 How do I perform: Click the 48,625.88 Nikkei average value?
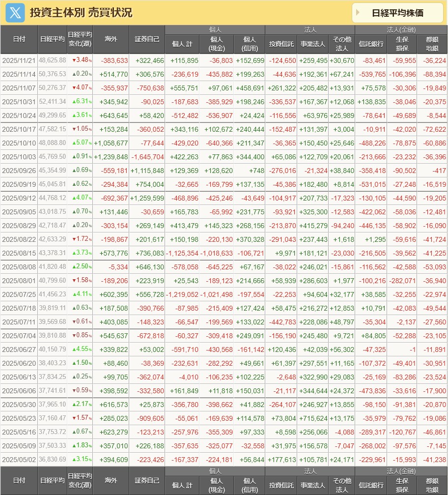[x=53, y=60]
